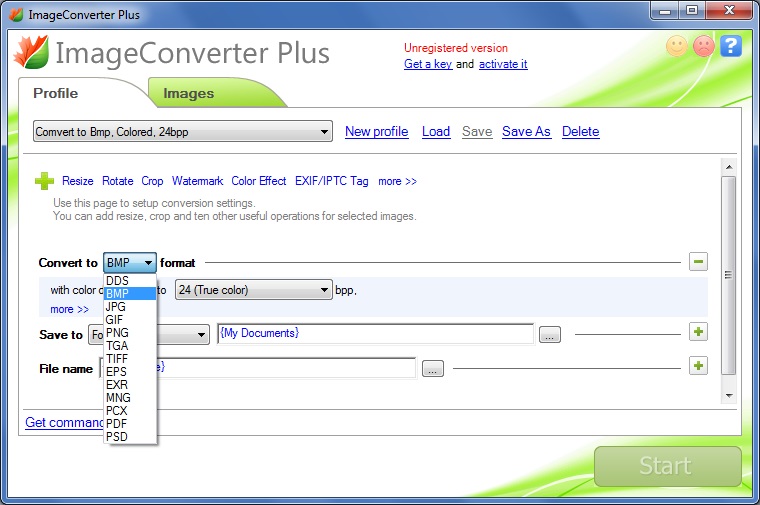Viewport: 760px width, 505px height.
Task: Click the sad red smiley feedback icon
Action: point(704,47)
